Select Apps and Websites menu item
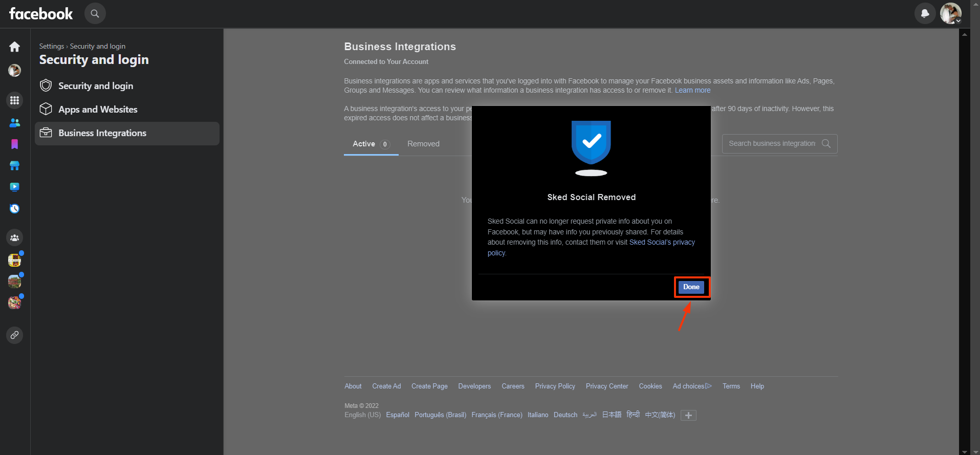Image resolution: width=980 pixels, height=455 pixels. click(x=127, y=110)
